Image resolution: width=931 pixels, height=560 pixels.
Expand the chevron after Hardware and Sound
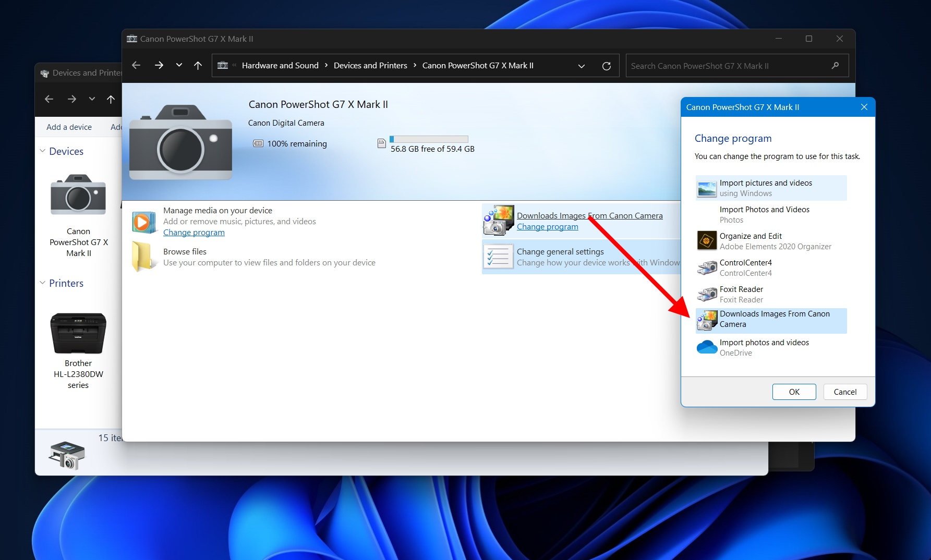pyautogui.click(x=327, y=65)
